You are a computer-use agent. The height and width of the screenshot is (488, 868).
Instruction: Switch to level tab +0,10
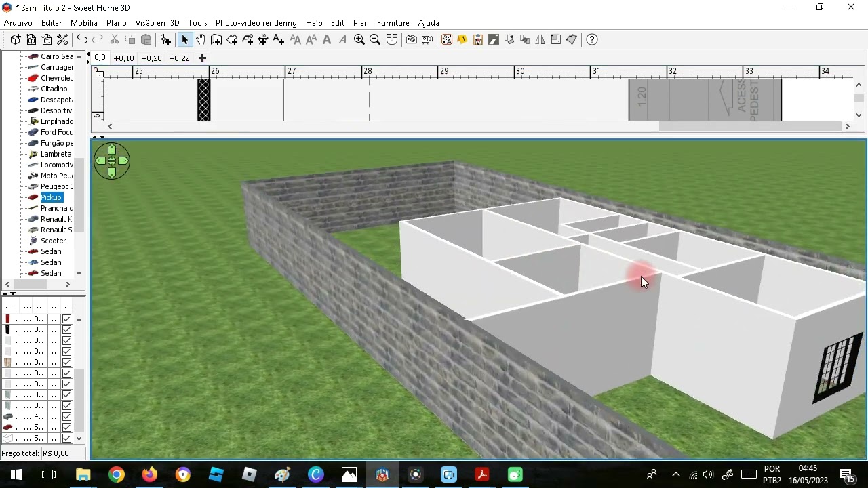point(123,58)
